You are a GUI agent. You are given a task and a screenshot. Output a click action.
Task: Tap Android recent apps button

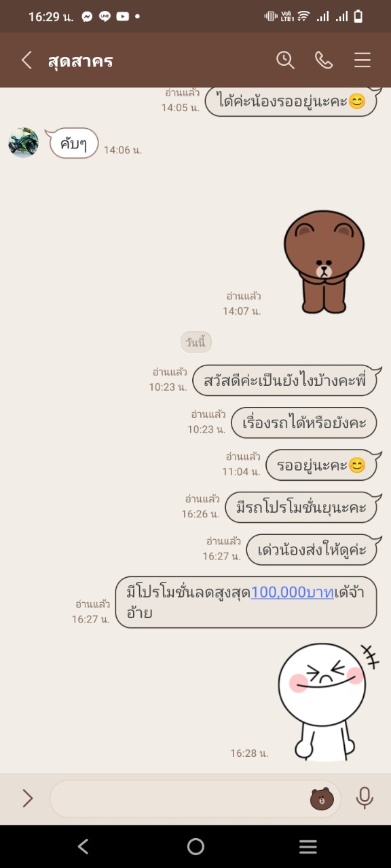(308, 846)
